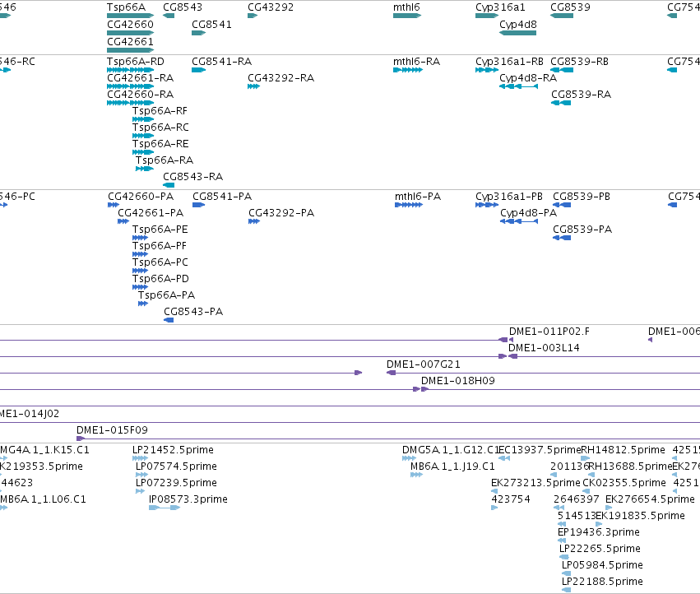
Task: Select the Tsp66A-RD transcript
Action: (130, 70)
